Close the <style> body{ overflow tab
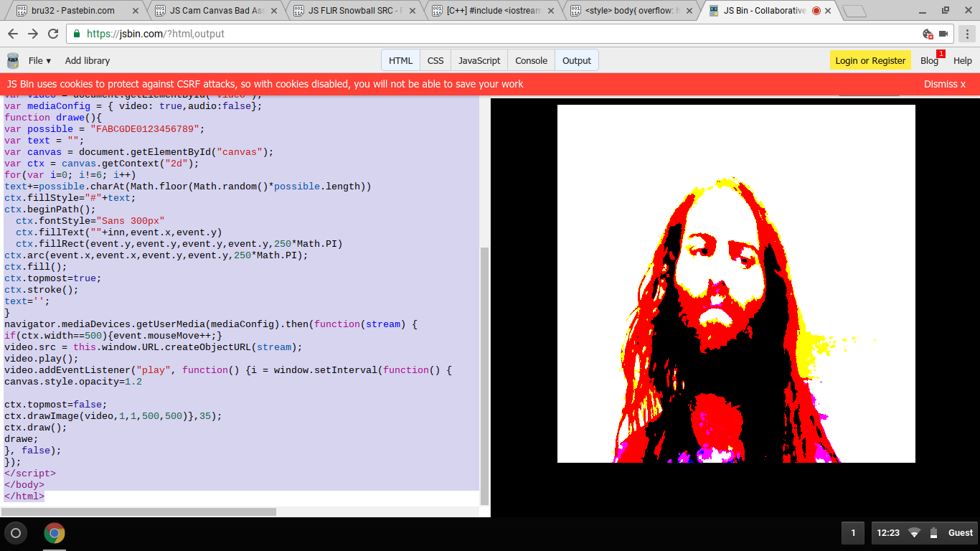 pyautogui.click(x=690, y=11)
